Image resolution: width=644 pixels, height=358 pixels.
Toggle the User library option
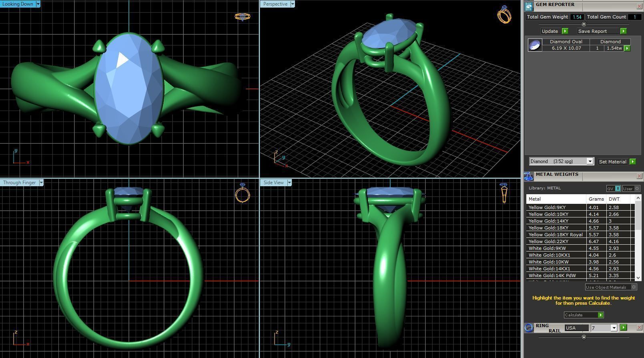tap(631, 189)
